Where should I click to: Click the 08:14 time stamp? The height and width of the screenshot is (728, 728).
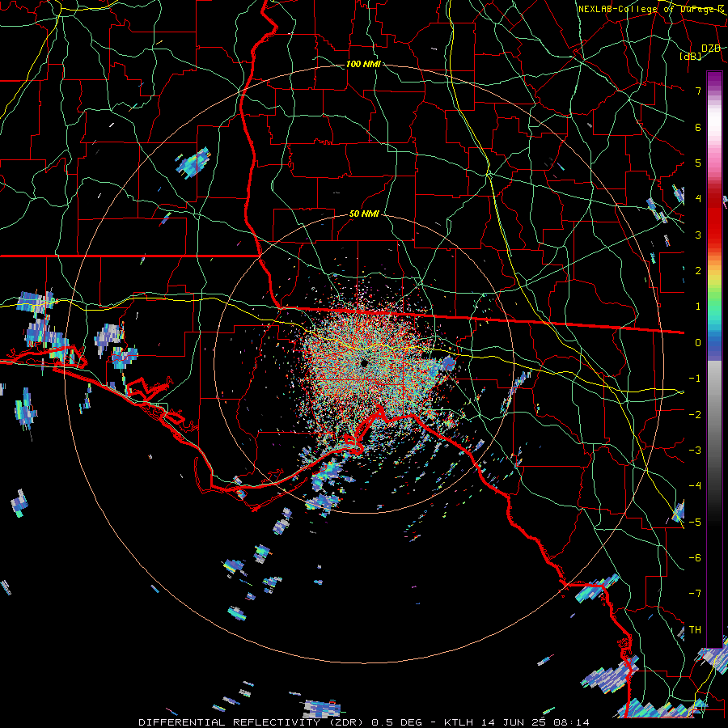pos(574,722)
